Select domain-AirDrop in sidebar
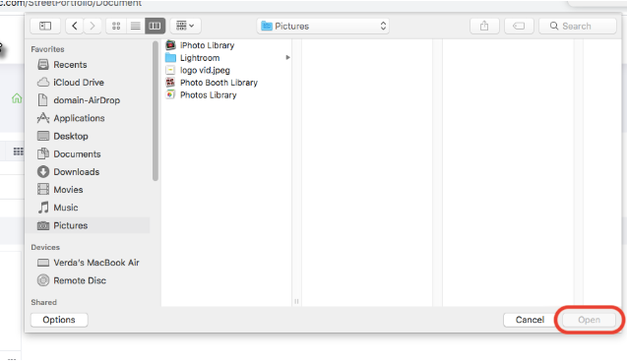627x364 pixels. 88,100
